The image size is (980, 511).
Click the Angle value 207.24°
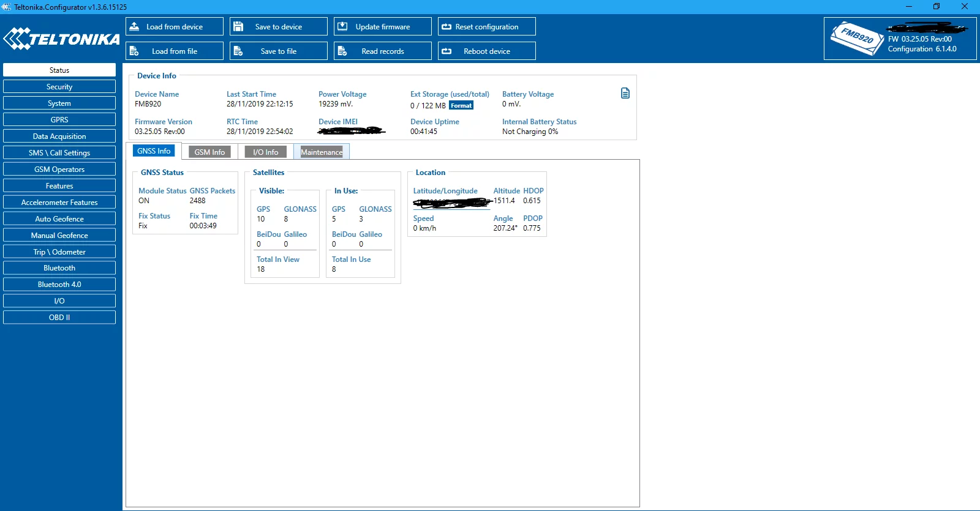click(x=505, y=228)
